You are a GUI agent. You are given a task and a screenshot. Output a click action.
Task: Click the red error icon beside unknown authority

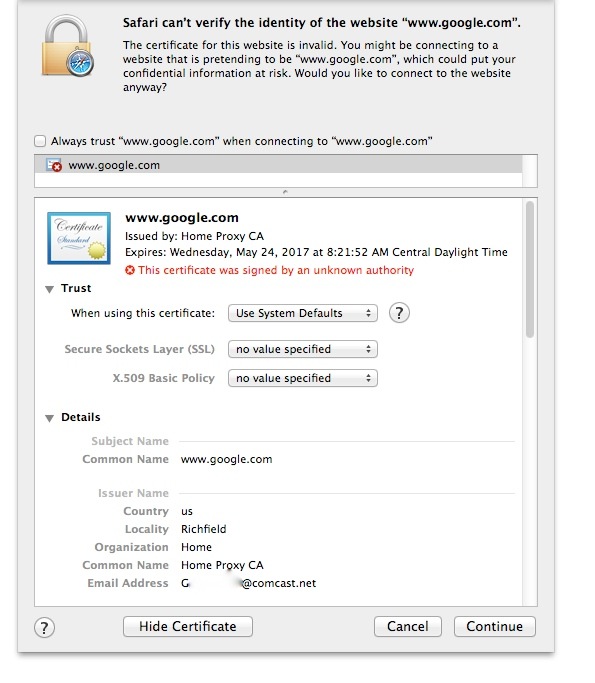click(130, 270)
